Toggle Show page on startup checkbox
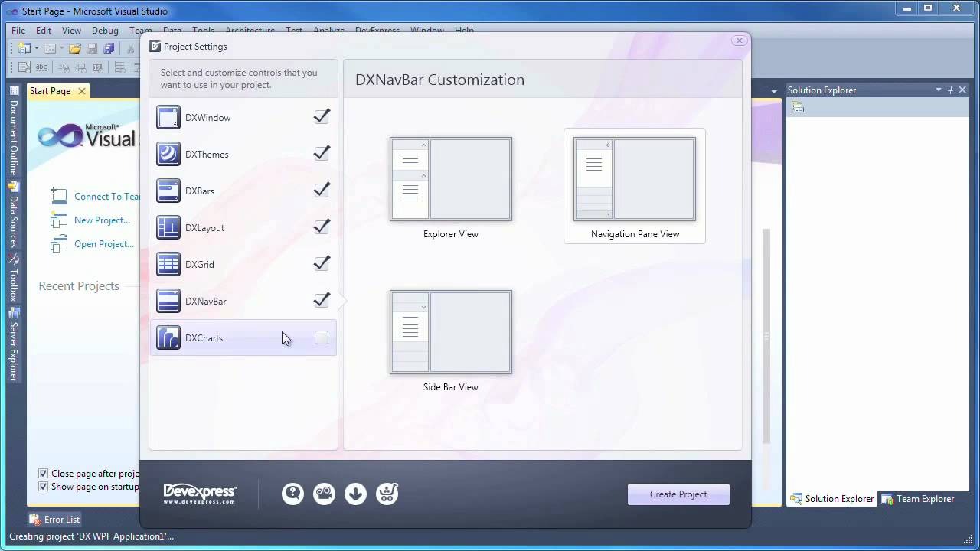The image size is (980, 551). tap(44, 486)
